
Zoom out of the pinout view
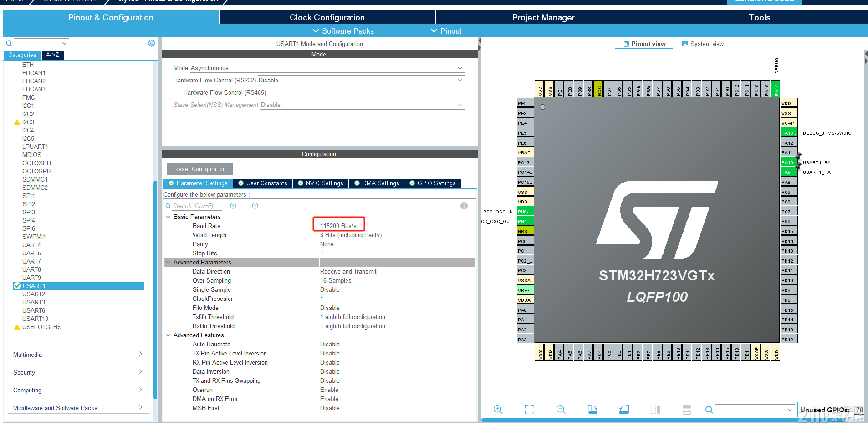click(x=561, y=410)
